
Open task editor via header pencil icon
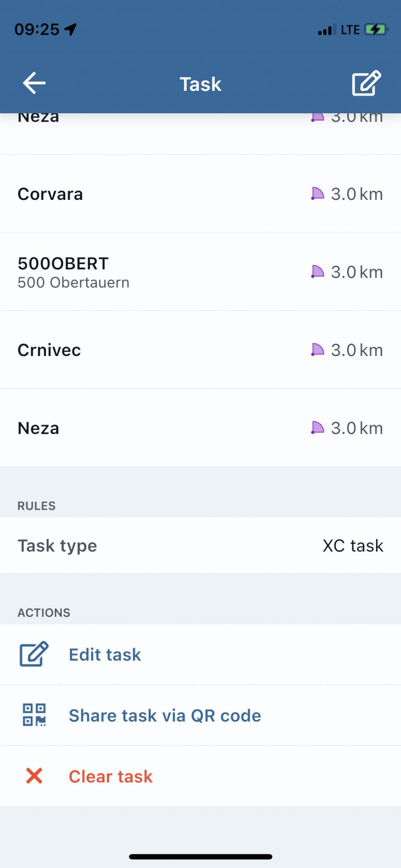pos(366,84)
